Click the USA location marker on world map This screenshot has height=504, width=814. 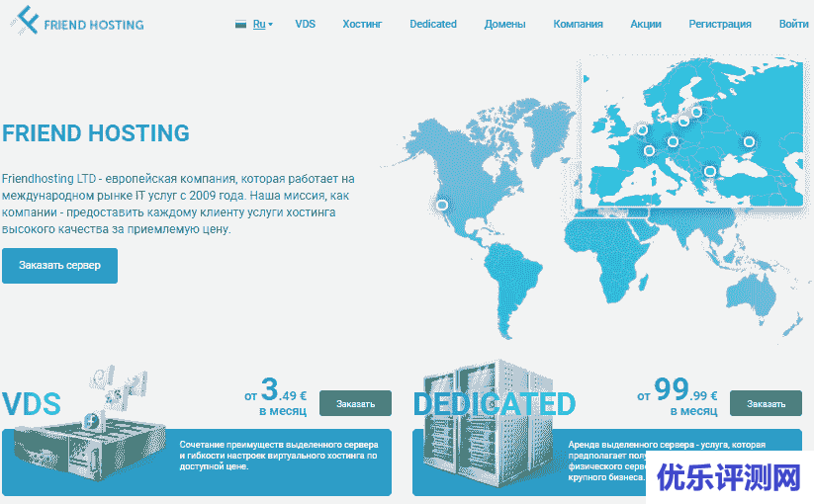point(442,205)
